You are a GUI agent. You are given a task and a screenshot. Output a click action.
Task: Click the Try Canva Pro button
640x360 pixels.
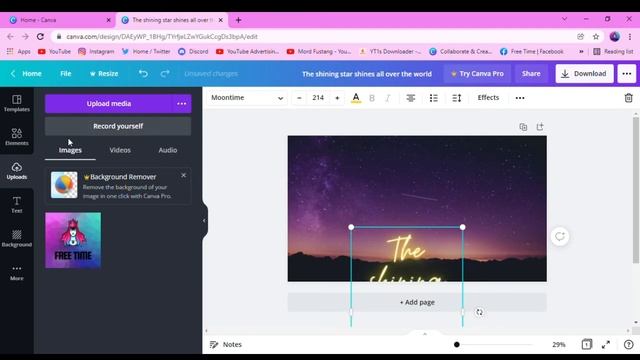477,73
